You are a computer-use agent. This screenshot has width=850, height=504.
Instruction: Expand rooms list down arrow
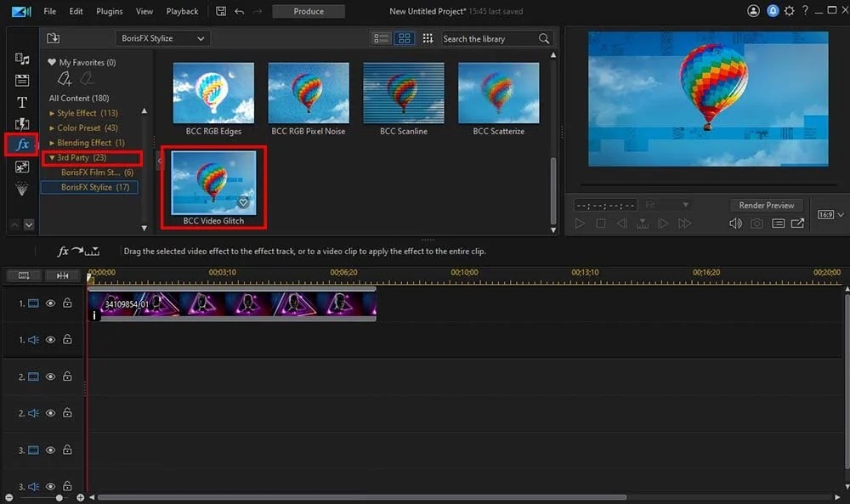[29, 225]
